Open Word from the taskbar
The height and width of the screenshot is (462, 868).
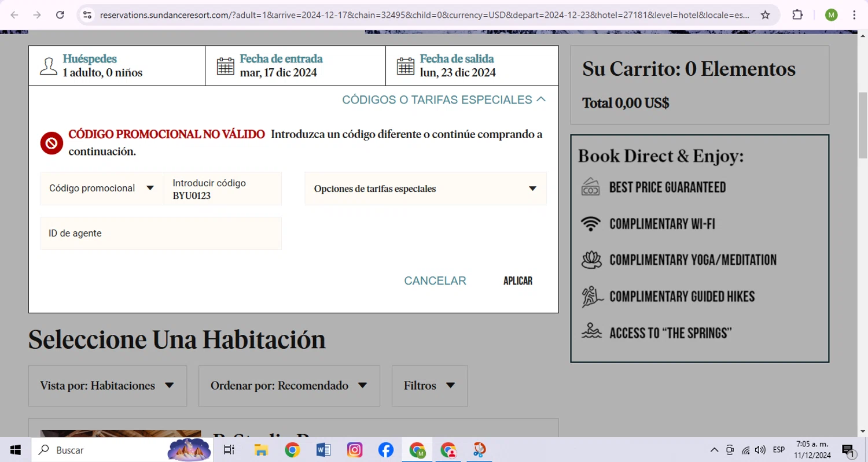[x=323, y=450]
